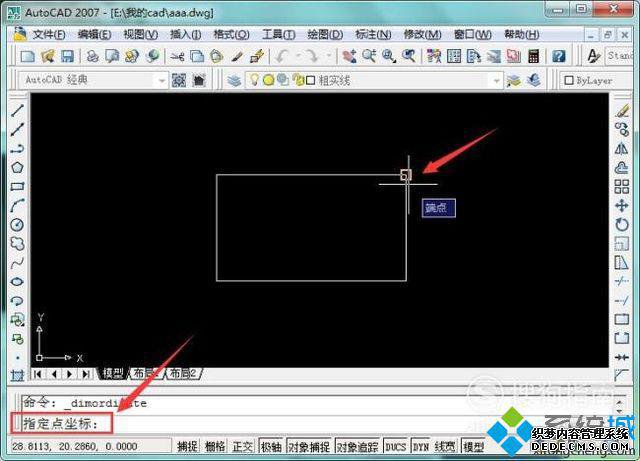This screenshot has width=640, height=461.
Task: Select the Construction Line tool
Action: click(x=17, y=129)
